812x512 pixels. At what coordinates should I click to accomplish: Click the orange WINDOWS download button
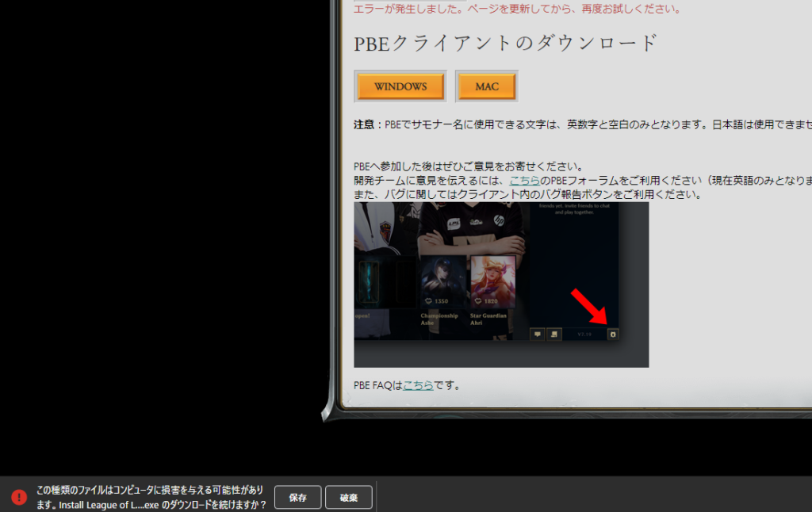click(400, 86)
